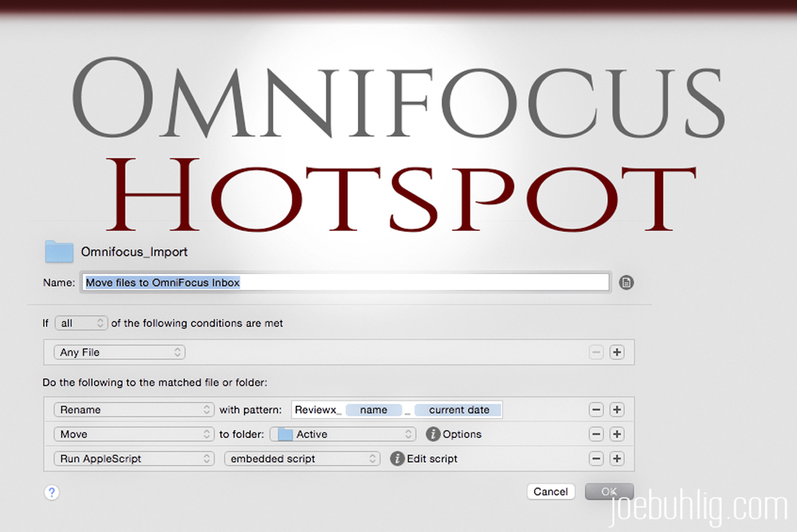
Task: Confirm the rule with OK
Action: coord(609,491)
